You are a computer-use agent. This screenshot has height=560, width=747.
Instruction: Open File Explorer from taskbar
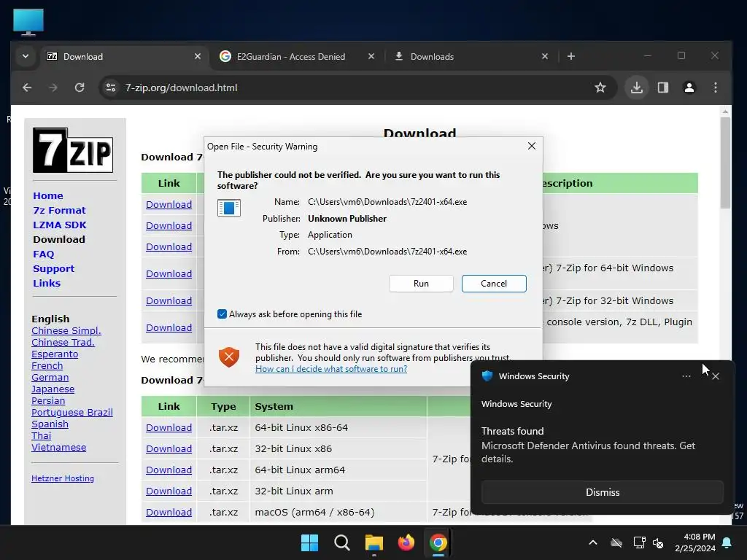[x=374, y=542]
